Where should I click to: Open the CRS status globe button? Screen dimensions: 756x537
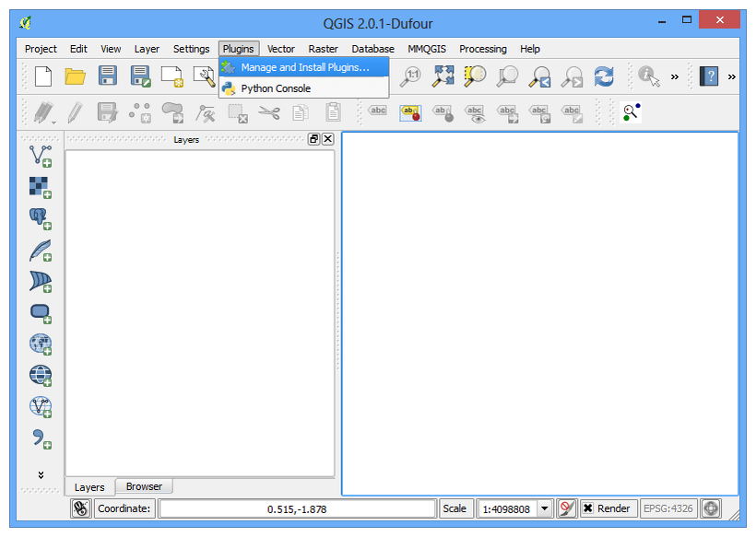tap(711, 508)
